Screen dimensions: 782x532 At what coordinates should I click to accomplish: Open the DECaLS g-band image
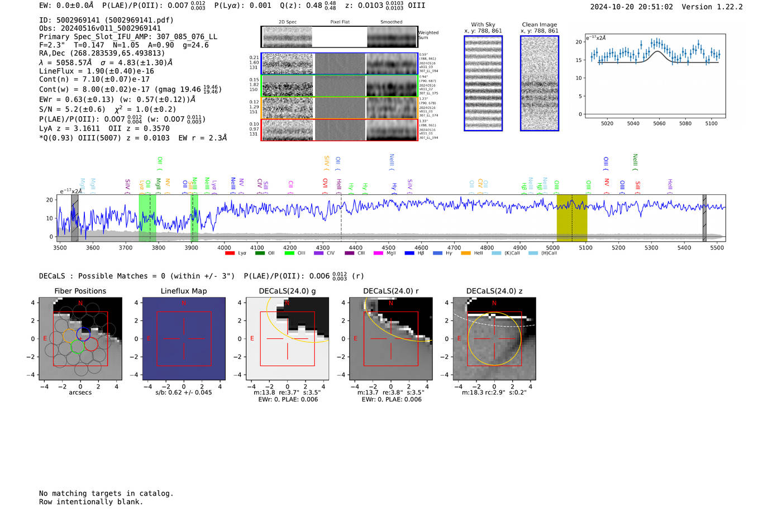pos(288,339)
